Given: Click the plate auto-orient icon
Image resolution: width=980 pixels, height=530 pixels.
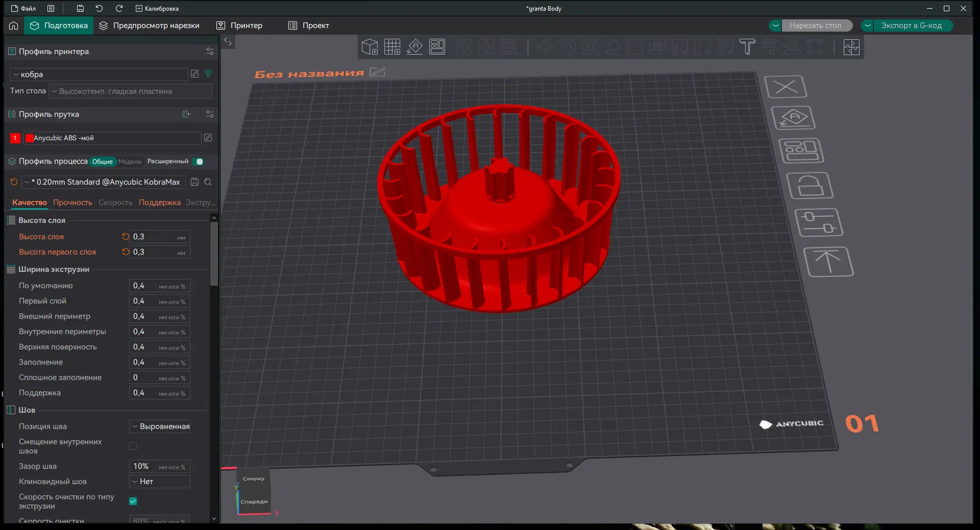Looking at the screenshot, I should pyautogui.click(x=794, y=118).
